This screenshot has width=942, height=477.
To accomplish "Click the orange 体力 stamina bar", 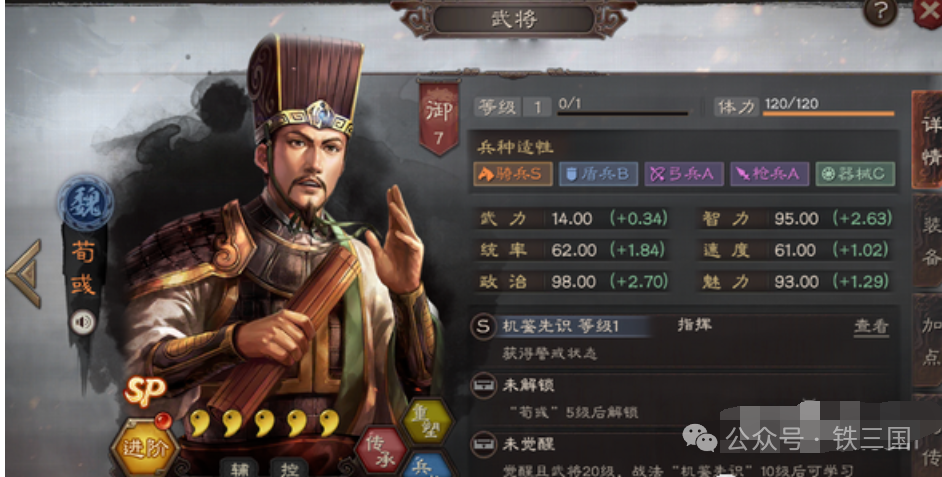I will 828,114.
